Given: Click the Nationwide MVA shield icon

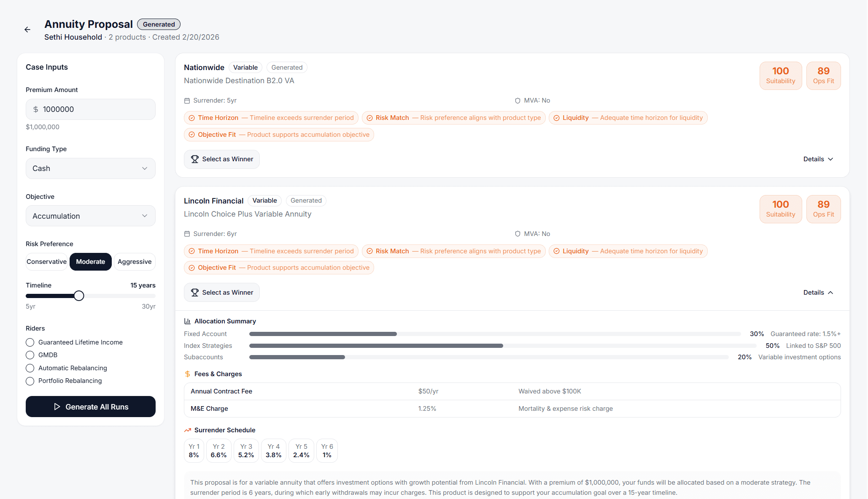Looking at the screenshot, I should tap(518, 100).
